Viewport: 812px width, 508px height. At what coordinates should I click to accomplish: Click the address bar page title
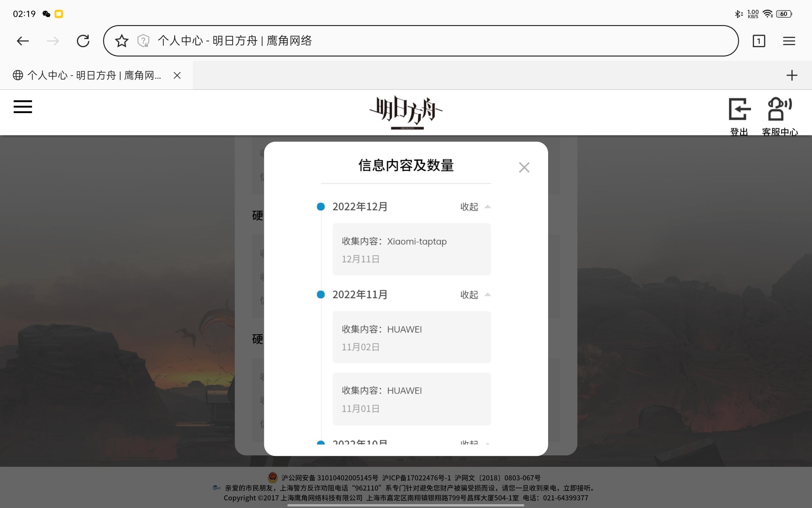click(234, 41)
